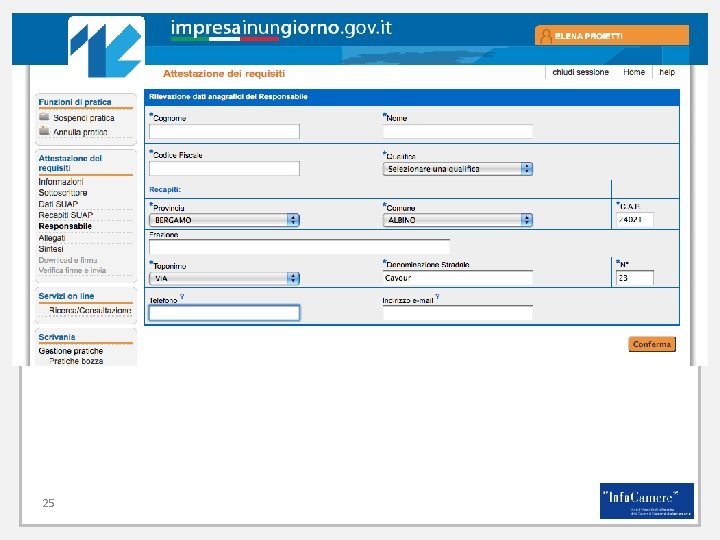This screenshot has height=540, width=720.
Task: Click the user avatar icon beside ELENA PROIETTI
Action: pyautogui.click(x=546, y=36)
